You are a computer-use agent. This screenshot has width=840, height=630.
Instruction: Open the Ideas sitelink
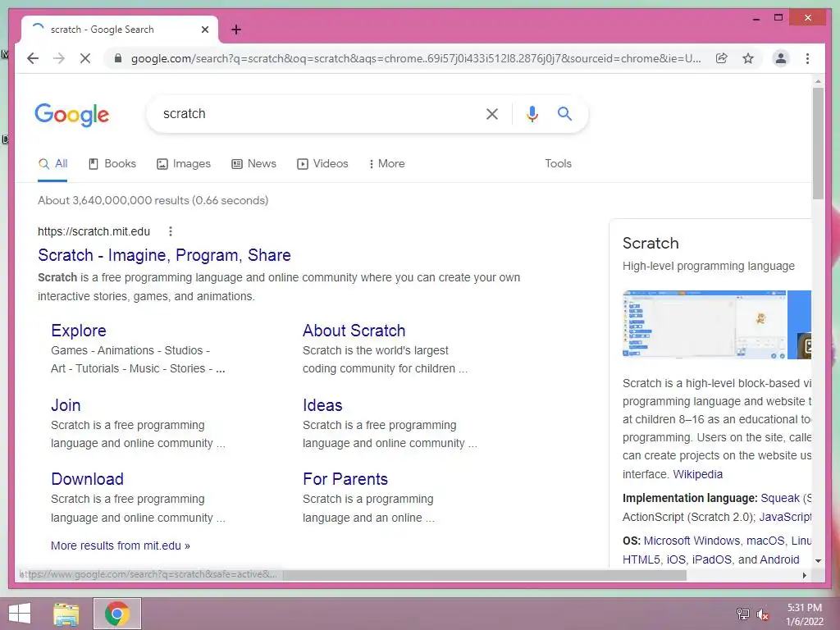tap(322, 405)
